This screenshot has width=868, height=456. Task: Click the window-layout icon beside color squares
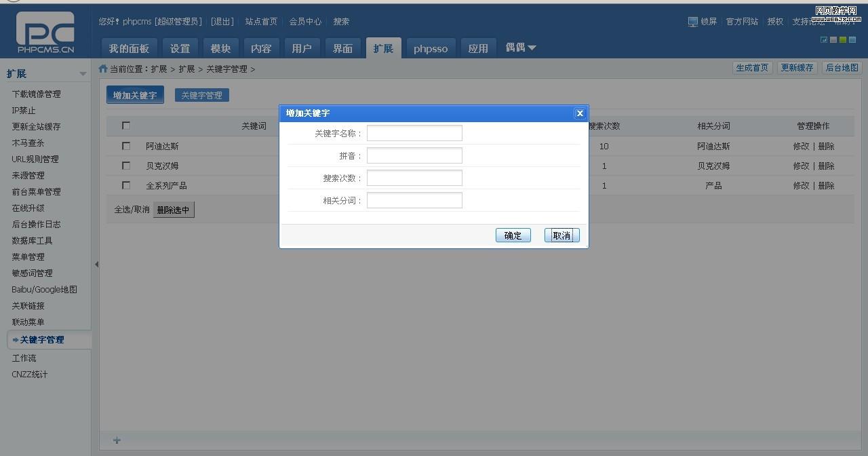[824, 40]
